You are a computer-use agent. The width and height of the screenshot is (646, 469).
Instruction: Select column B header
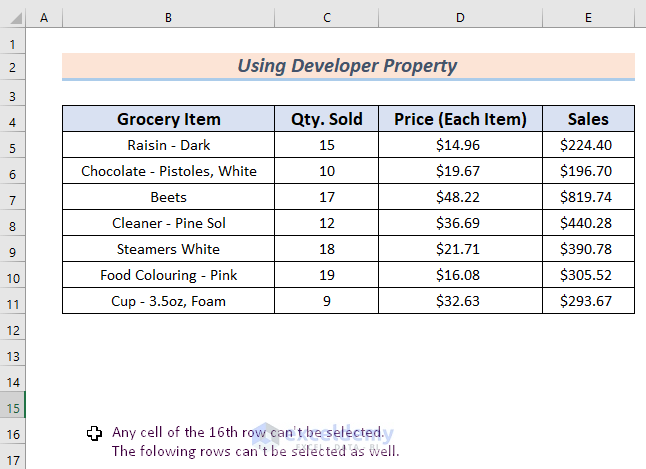click(x=168, y=20)
